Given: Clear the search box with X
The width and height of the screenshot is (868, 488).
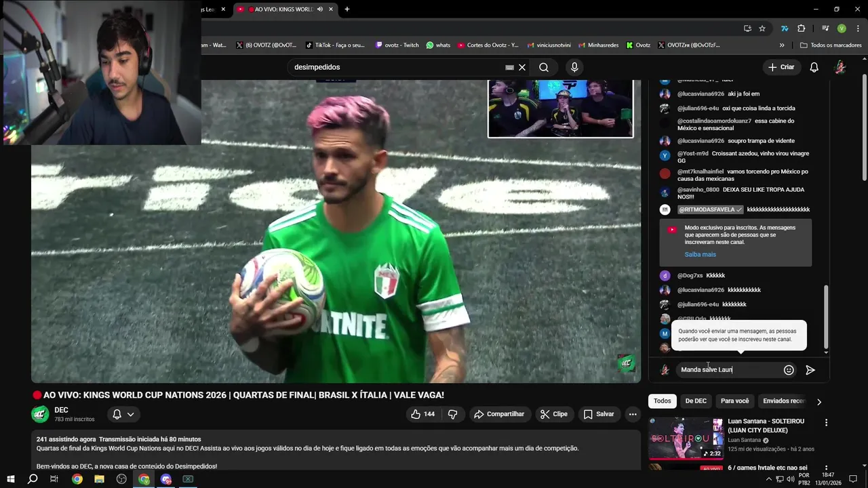Looking at the screenshot, I should click(x=522, y=67).
